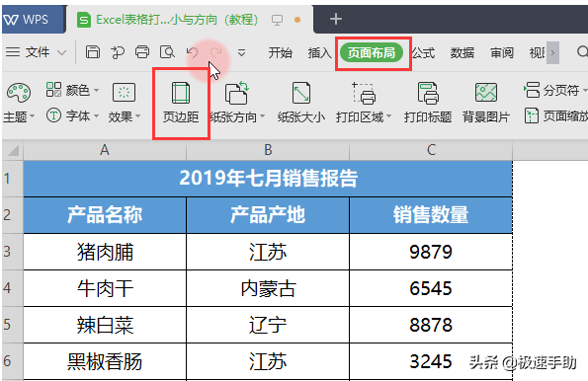Click the cell containing 黑椒香肠
588x381 pixels.
[105, 361]
